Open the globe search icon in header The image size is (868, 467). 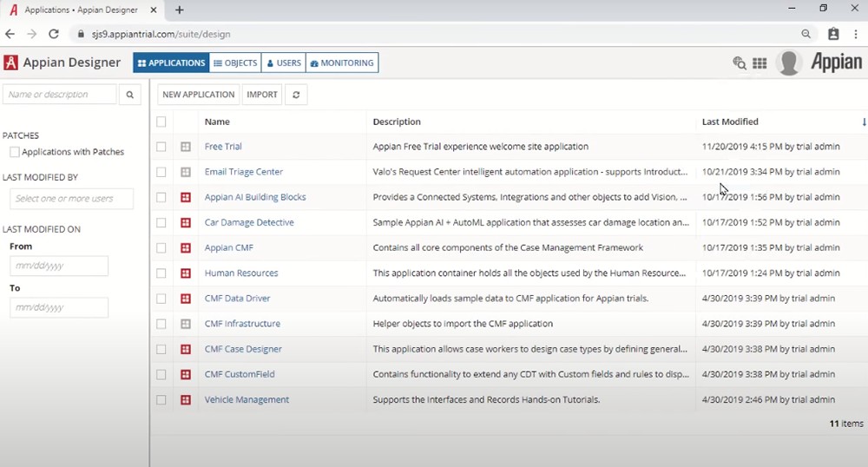739,63
